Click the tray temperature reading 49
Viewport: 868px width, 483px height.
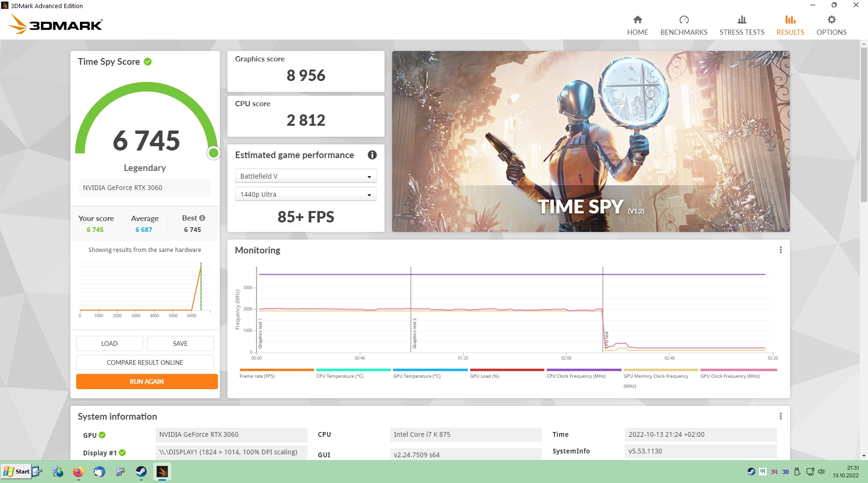tap(763, 472)
